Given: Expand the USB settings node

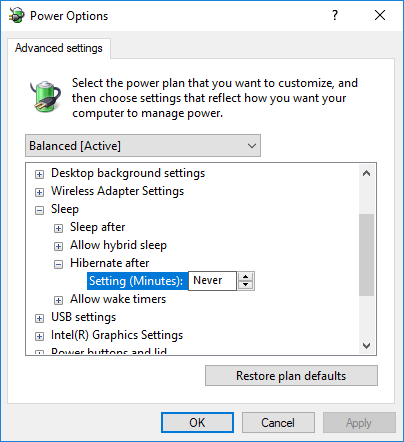Looking at the screenshot, I should point(39,318).
